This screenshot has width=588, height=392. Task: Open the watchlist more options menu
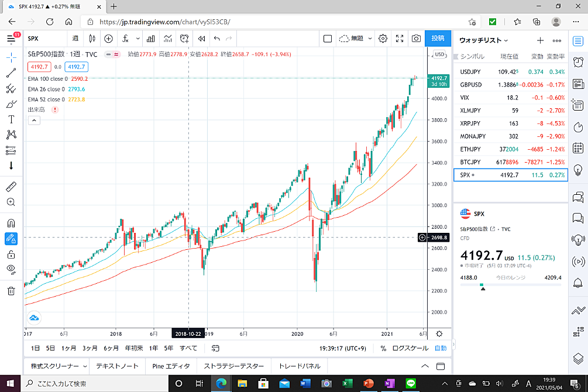[x=557, y=40]
